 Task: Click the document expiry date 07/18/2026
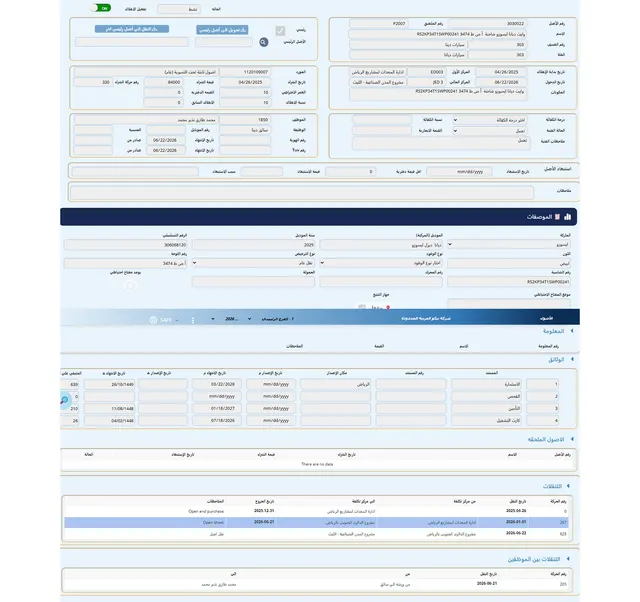tap(216, 420)
